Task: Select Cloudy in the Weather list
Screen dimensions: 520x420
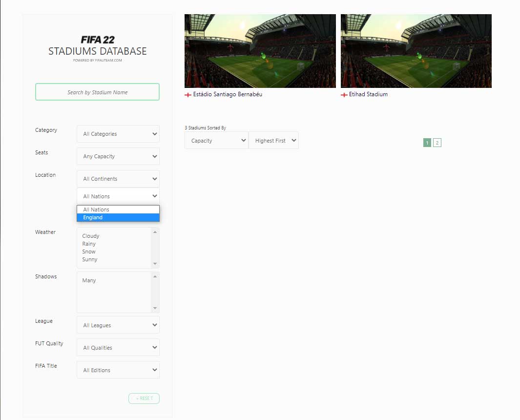Action: click(91, 236)
